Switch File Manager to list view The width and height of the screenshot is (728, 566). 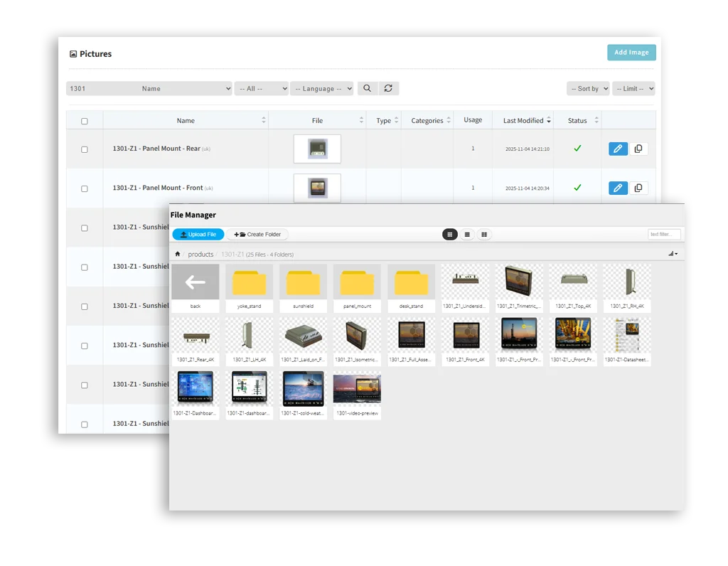pyautogui.click(x=467, y=233)
